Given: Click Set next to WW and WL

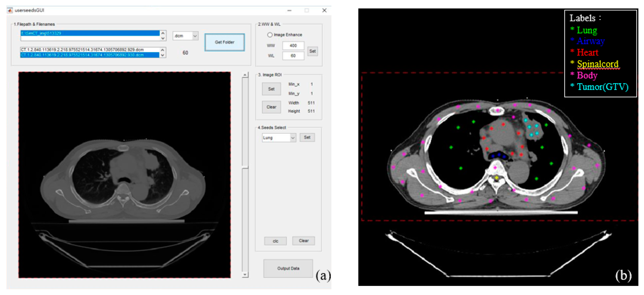Looking at the screenshot, I should [x=312, y=51].
